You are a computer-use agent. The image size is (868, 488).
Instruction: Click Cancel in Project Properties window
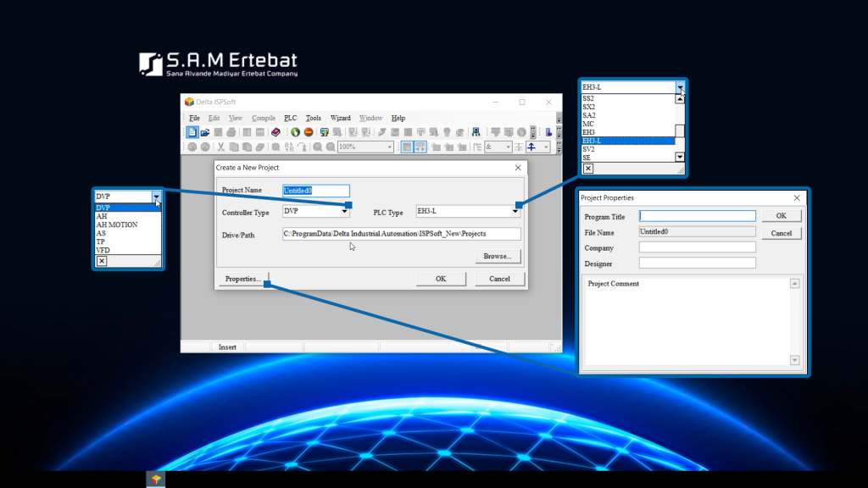click(x=781, y=234)
